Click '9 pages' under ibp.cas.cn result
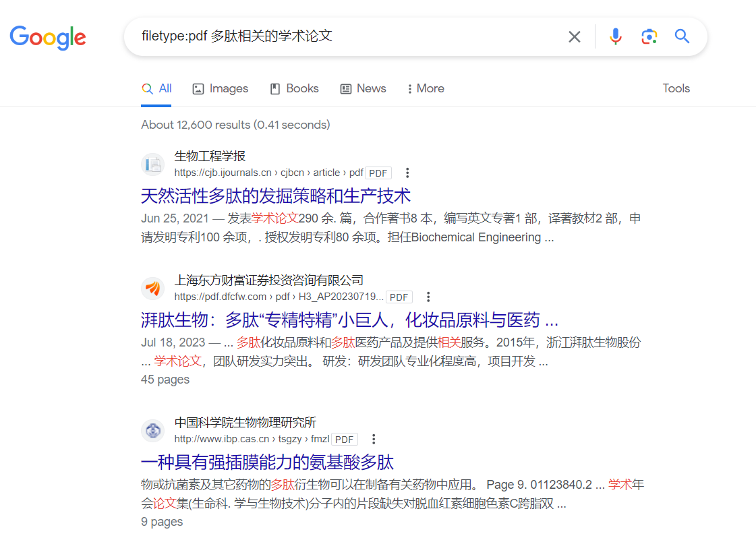 [161, 522]
